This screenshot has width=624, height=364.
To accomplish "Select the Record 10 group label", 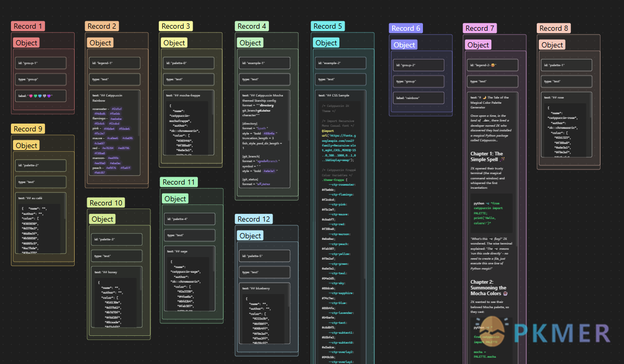I will [106, 203].
